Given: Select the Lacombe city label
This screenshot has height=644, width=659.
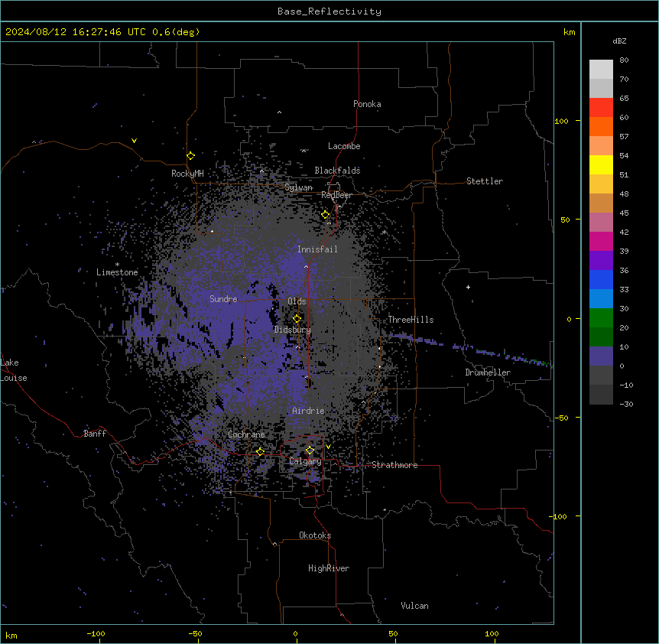Looking at the screenshot, I should [344, 146].
